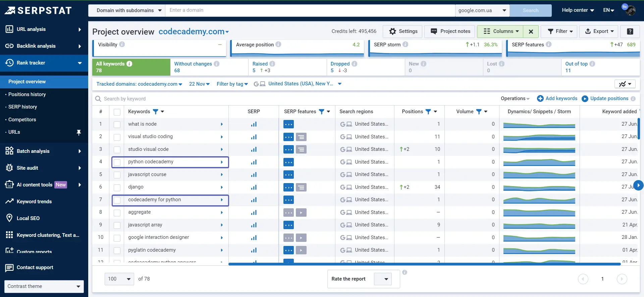This screenshot has width=644, height=297.
Task: Click the pin icon next to URLs
Action: pyautogui.click(x=79, y=132)
